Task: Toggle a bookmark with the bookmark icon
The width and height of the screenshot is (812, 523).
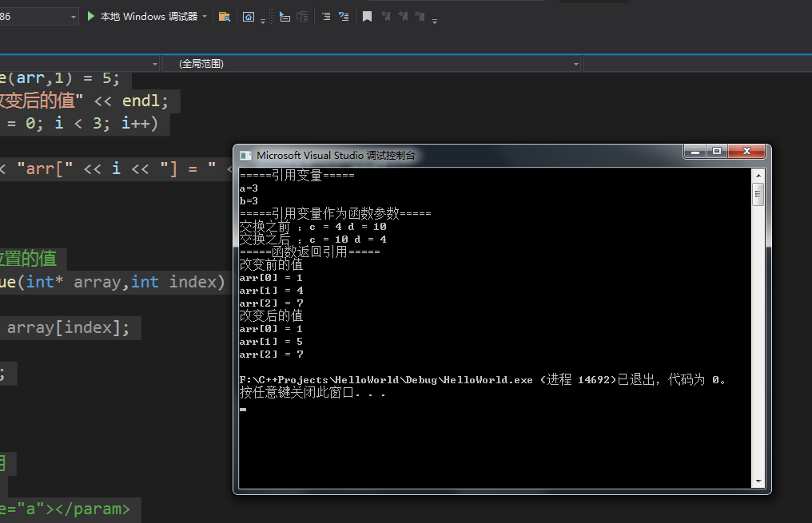Action: 367,17
